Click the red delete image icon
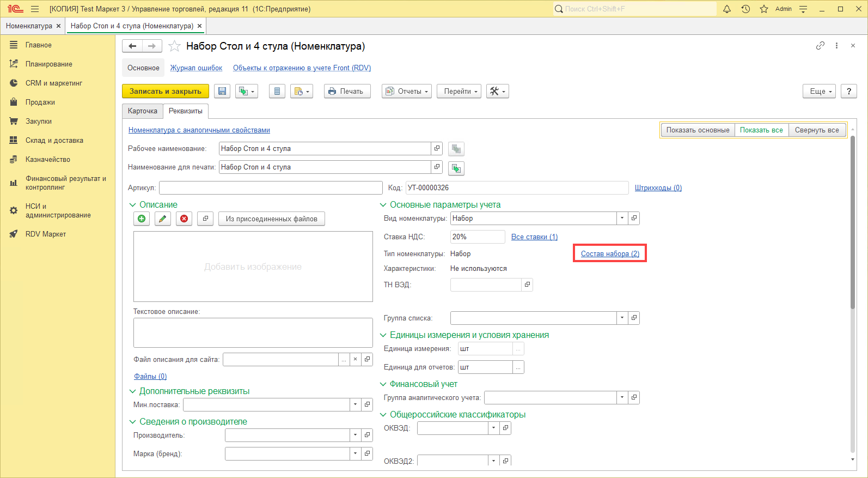868x478 pixels. click(184, 219)
